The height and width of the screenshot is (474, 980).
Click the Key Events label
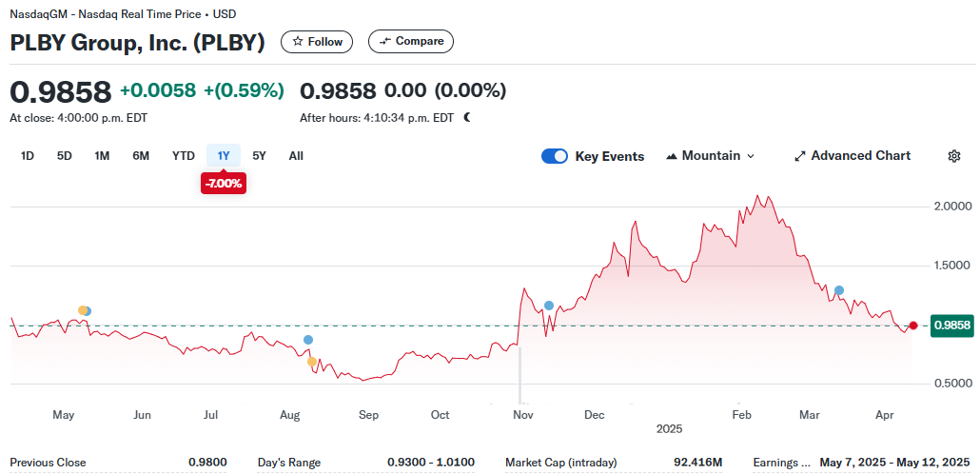(x=609, y=156)
